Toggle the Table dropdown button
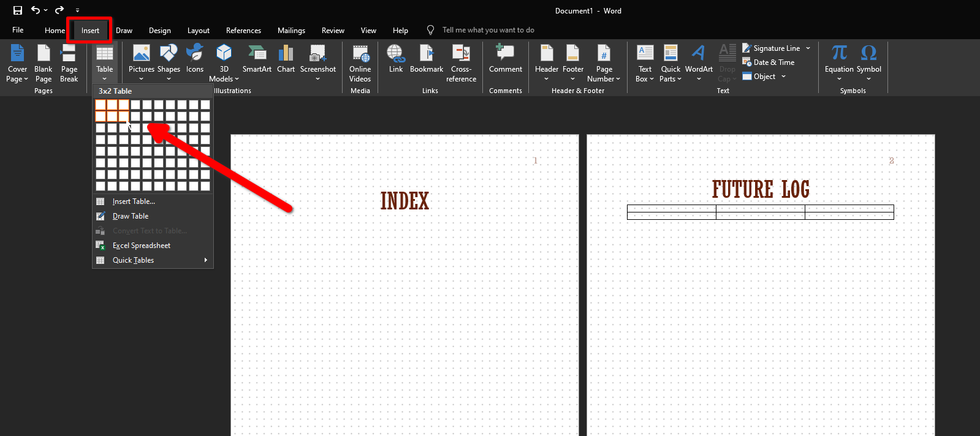 pos(104,63)
